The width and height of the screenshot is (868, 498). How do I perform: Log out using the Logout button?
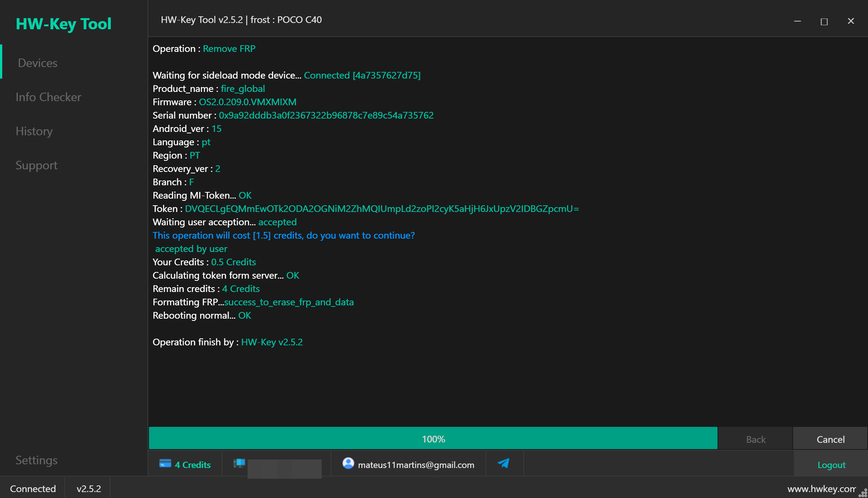831,465
